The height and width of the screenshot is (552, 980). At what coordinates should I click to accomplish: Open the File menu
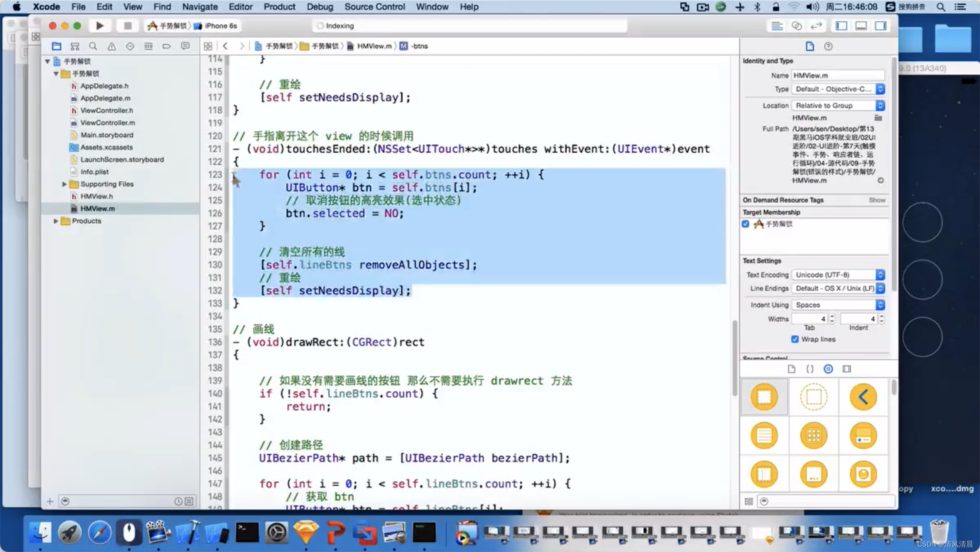[78, 7]
